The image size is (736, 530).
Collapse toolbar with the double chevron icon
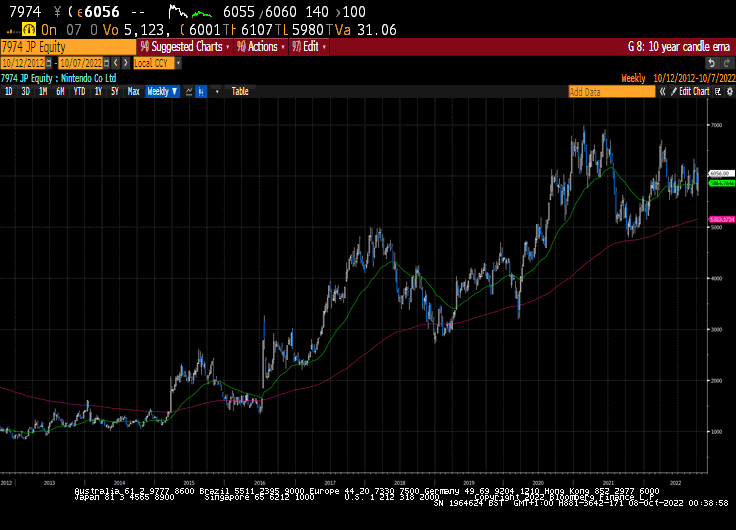662,92
